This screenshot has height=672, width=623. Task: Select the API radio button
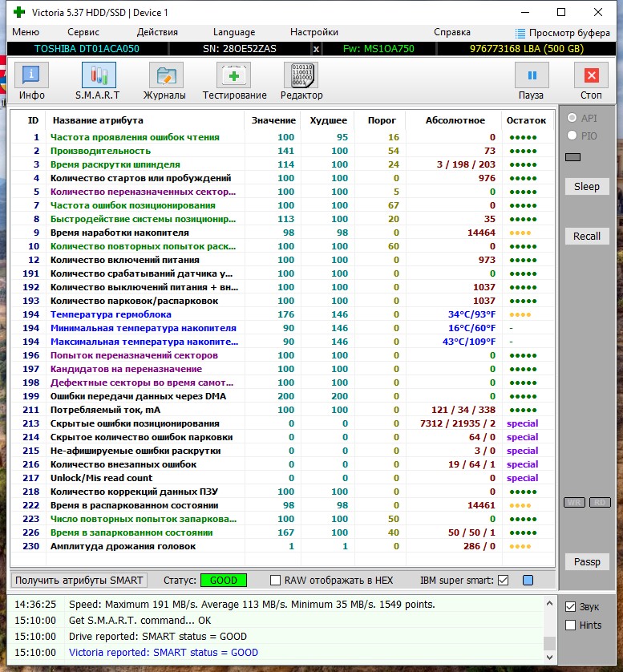572,118
